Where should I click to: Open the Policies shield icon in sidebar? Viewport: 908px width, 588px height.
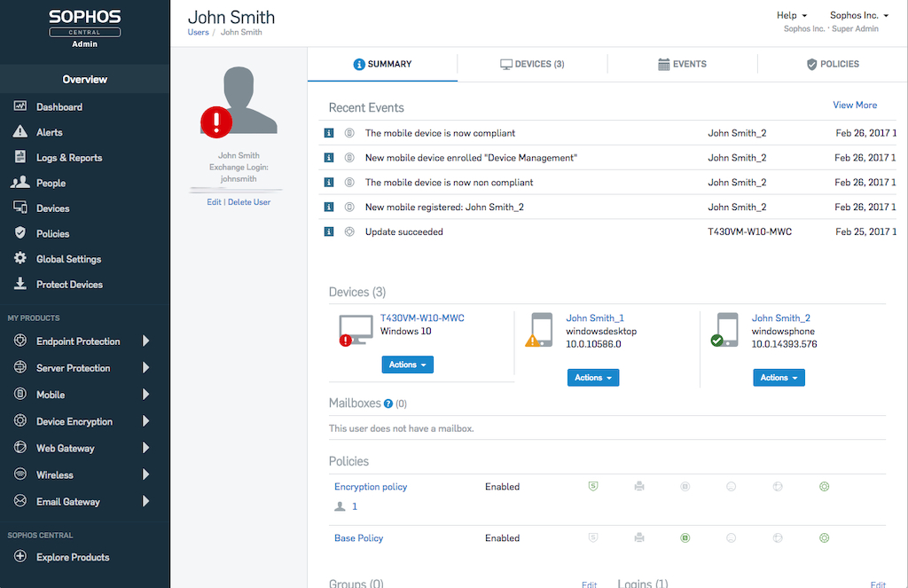[x=20, y=233]
